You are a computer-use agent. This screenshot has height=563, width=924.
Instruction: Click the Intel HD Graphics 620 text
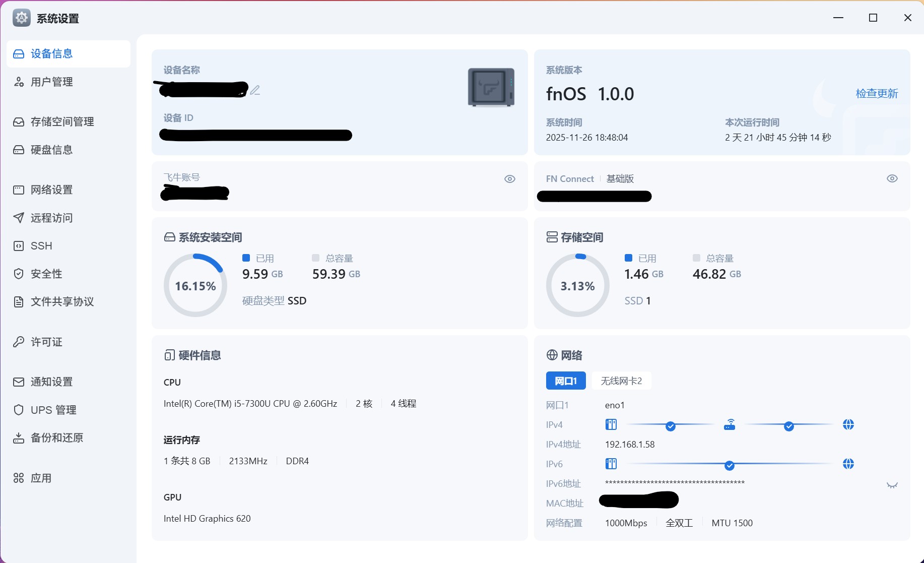[x=207, y=519]
